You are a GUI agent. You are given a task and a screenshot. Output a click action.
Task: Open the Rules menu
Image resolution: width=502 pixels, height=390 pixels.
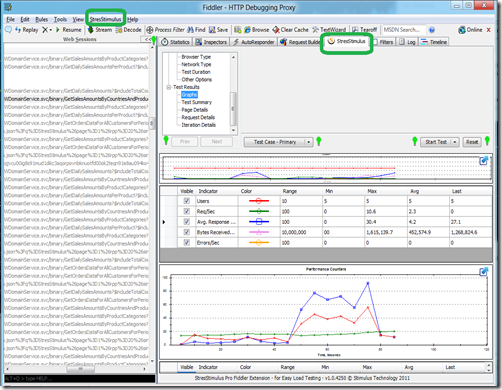[41, 19]
